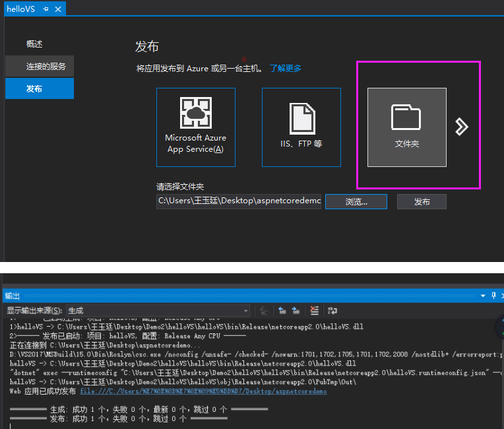
Task: Open the 连接的服务 connected services page
Action: 40,66
